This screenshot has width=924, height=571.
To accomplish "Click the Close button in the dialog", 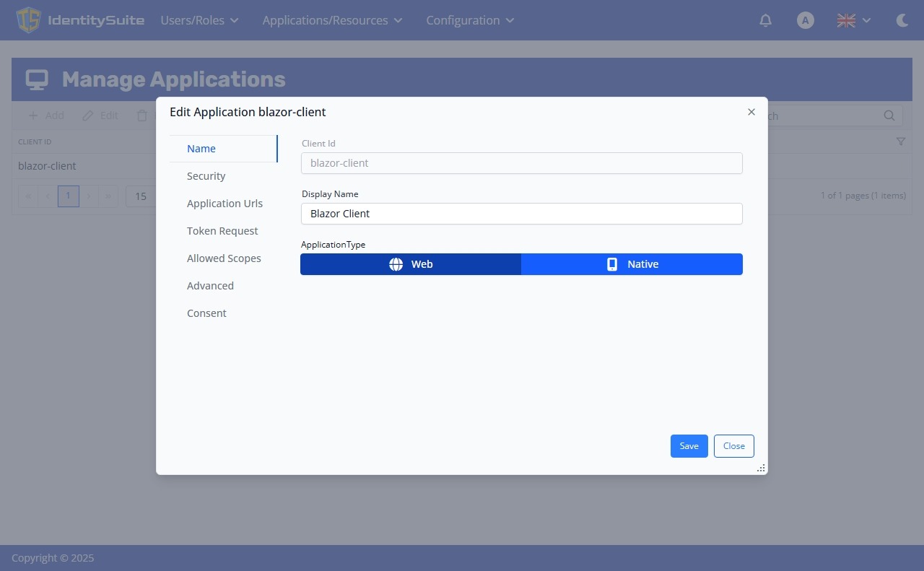I will (x=733, y=445).
